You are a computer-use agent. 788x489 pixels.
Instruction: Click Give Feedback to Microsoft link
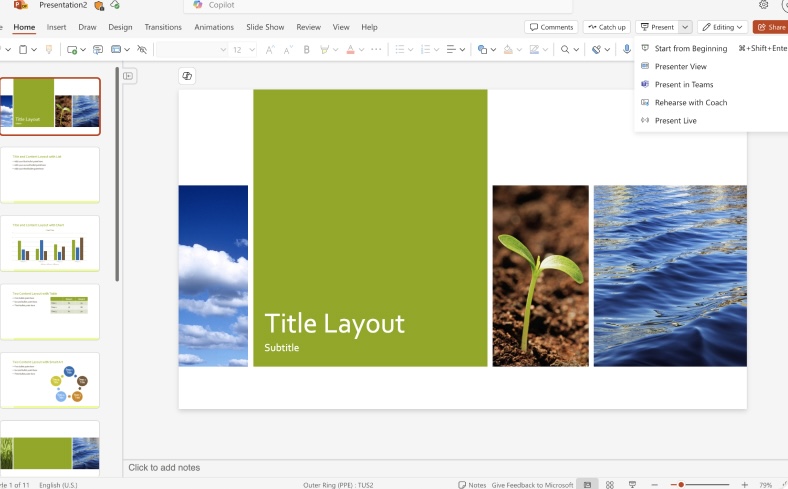[532, 485]
